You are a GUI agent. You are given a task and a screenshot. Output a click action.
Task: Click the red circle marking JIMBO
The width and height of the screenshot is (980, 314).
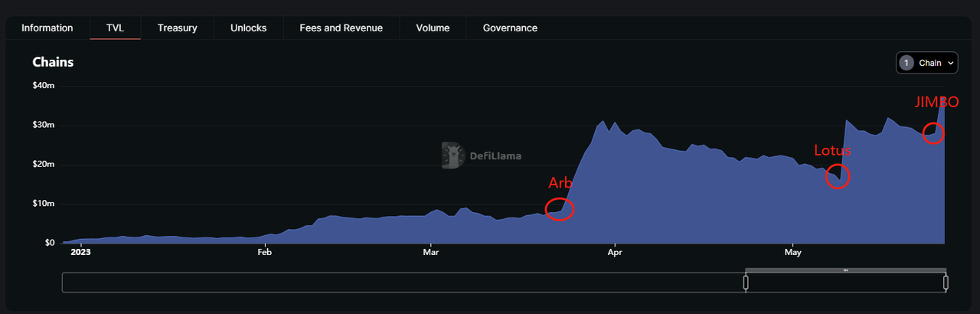click(933, 133)
